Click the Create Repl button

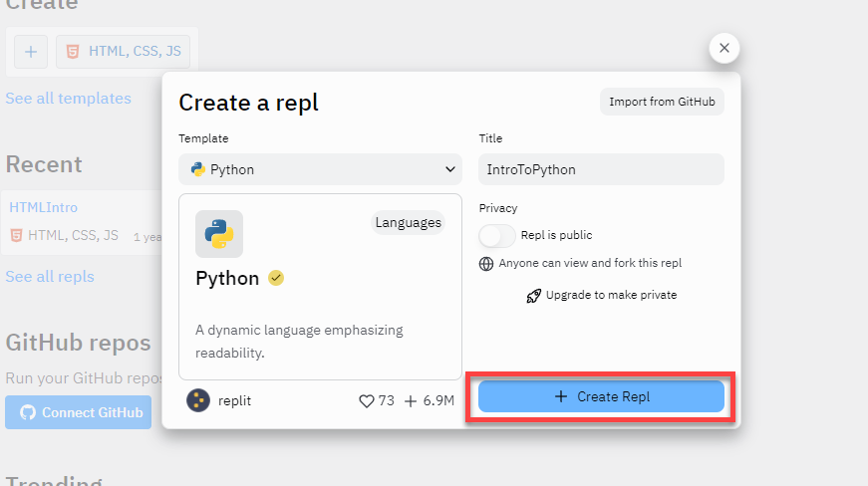[601, 396]
